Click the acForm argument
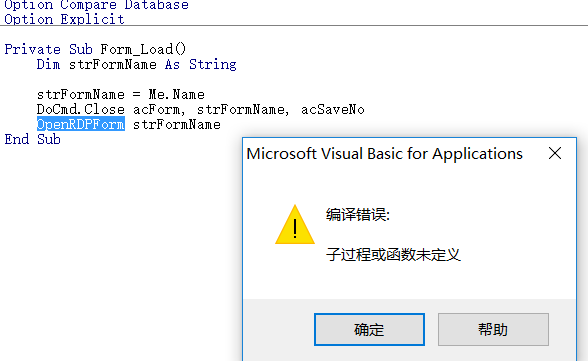Screen dimensions: 588x361 (x=159, y=109)
